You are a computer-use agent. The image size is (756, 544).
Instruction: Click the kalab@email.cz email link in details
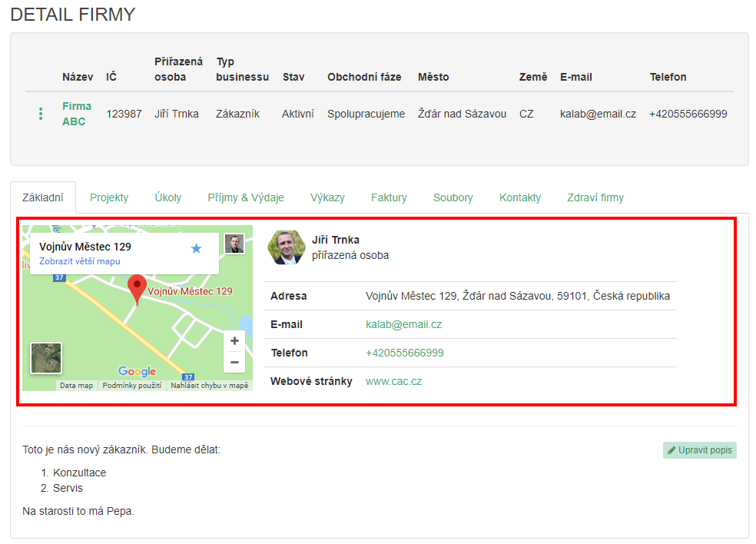pyautogui.click(x=403, y=324)
